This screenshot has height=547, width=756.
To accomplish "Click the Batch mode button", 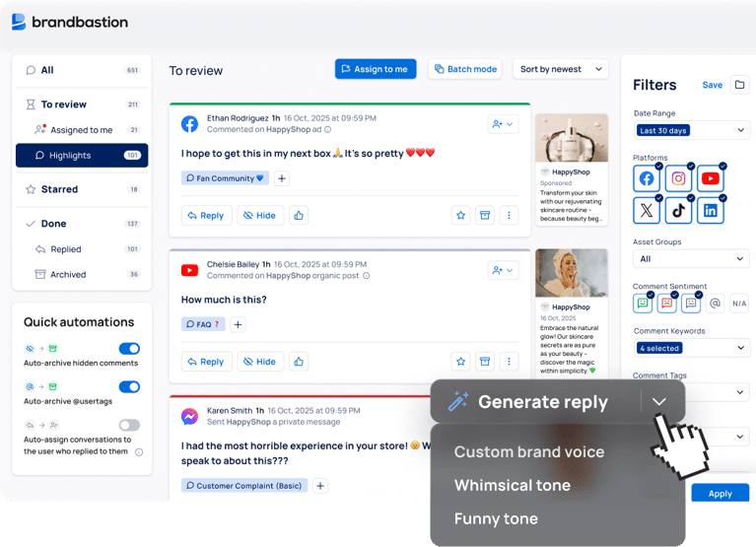I will click(465, 69).
